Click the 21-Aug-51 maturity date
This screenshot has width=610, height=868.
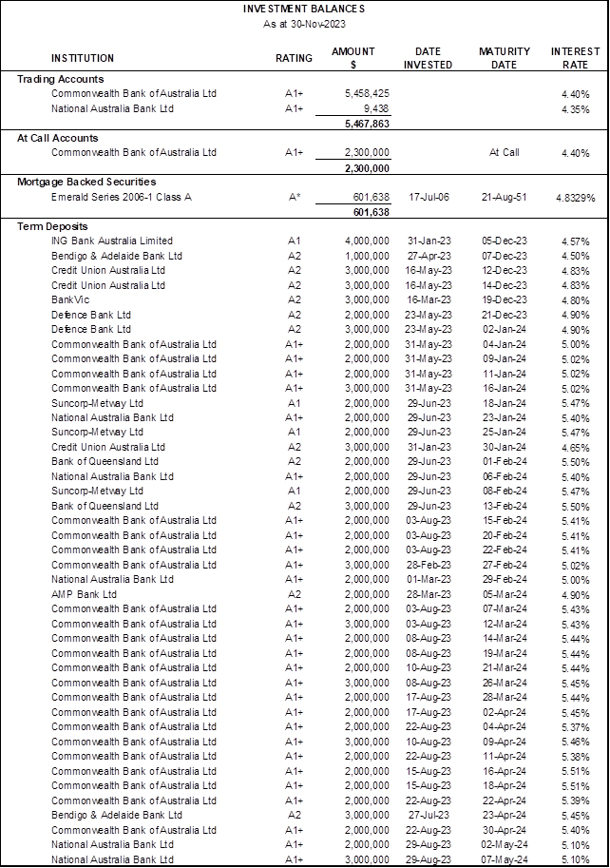click(x=504, y=197)
